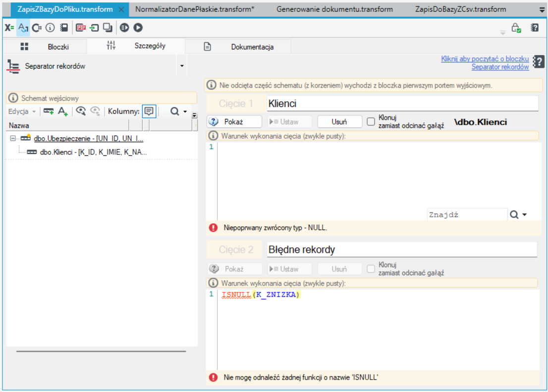Enable Klonuj checkbox for Cięcie 2

coord(371,269)
